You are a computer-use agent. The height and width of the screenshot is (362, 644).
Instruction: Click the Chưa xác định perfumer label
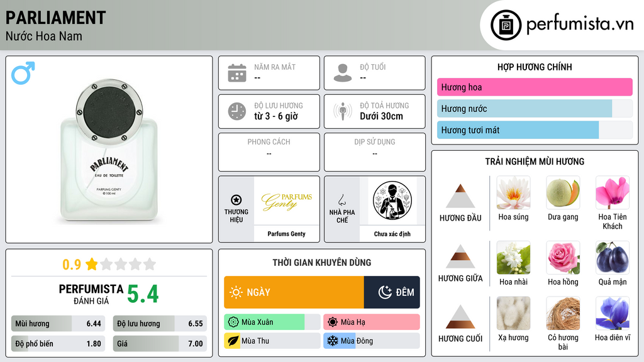point(392,234)
